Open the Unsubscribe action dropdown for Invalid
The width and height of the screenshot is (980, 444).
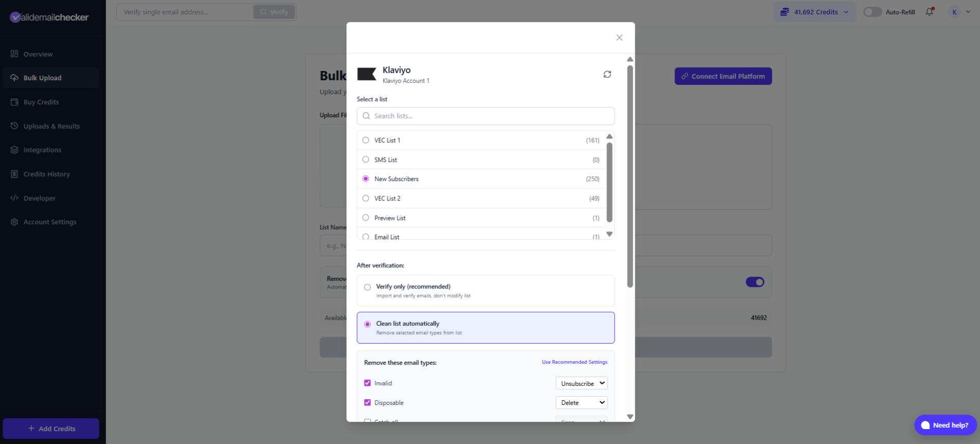coord(581,383)
